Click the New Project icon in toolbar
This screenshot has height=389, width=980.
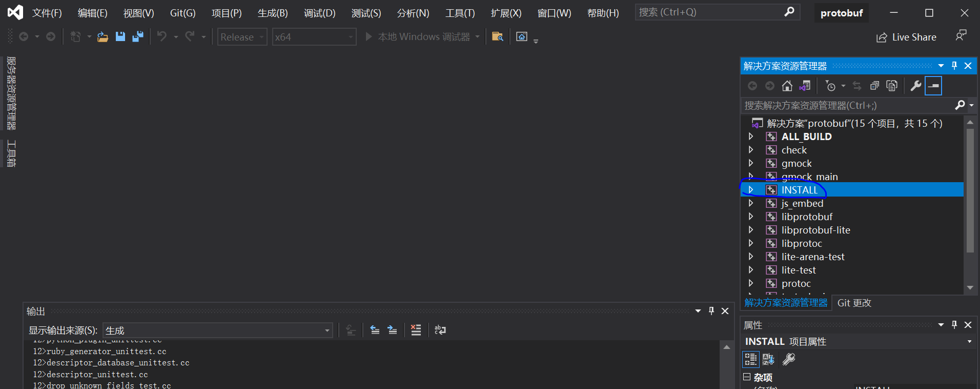[75, 36]
